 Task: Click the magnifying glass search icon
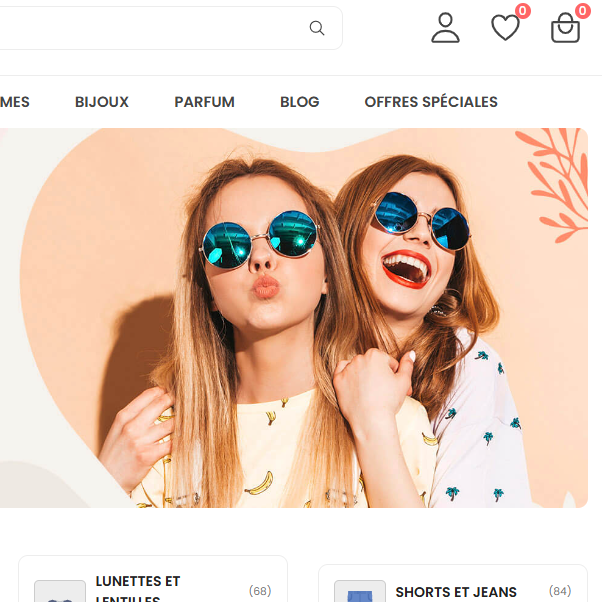(x=317, y=28)
